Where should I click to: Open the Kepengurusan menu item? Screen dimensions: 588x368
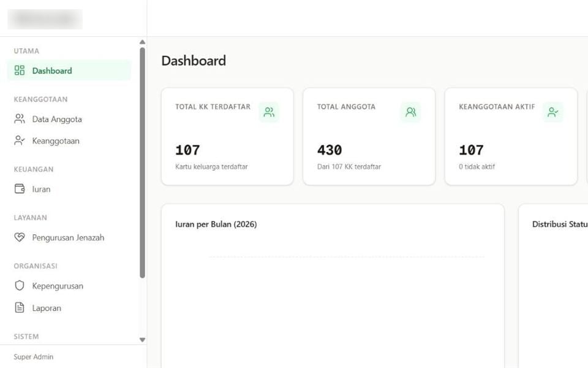[69, 286]
